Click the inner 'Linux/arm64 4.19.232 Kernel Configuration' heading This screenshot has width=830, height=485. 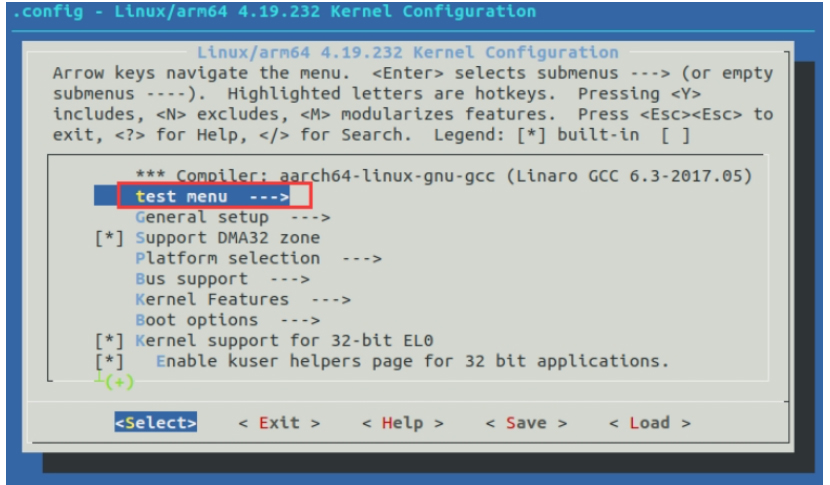coord(408,52)
